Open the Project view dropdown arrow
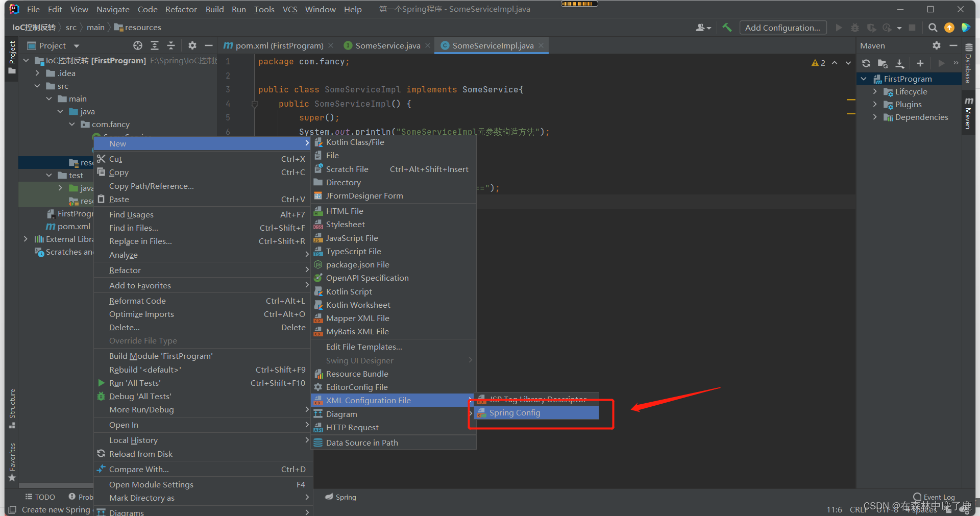The height and width of the screenshot is (516, 980). (77, 46)
